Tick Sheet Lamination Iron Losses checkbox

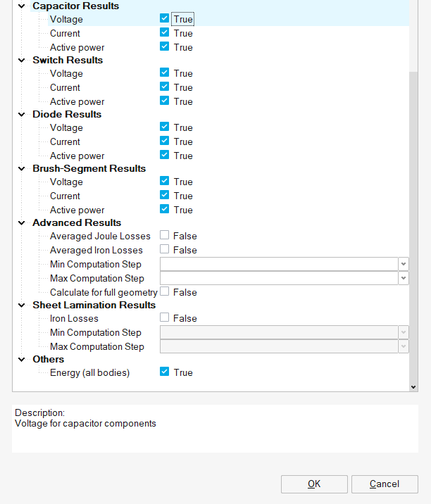click(164, 318)
